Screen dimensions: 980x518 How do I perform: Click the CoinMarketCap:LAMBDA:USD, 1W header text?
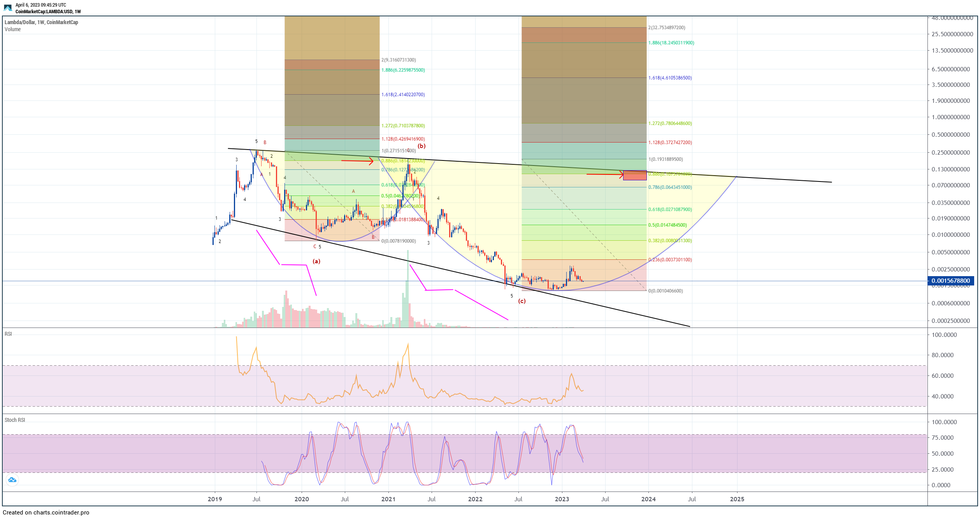[48, 12]
